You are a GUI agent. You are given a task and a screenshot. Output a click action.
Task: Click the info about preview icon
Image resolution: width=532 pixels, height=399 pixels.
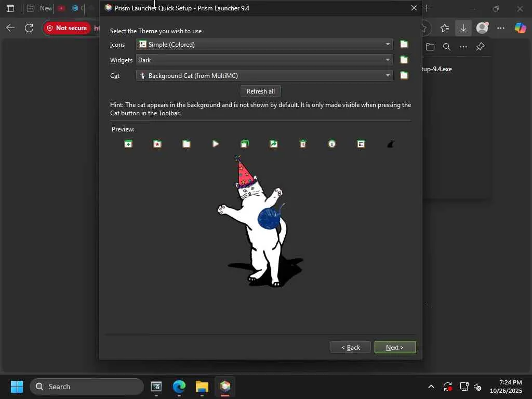pyautogui.click(x=332, y=144)
